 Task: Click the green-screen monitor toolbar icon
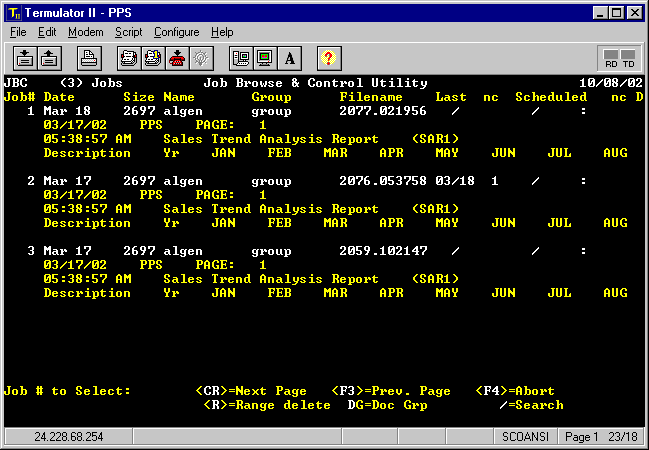coord(265,58)
